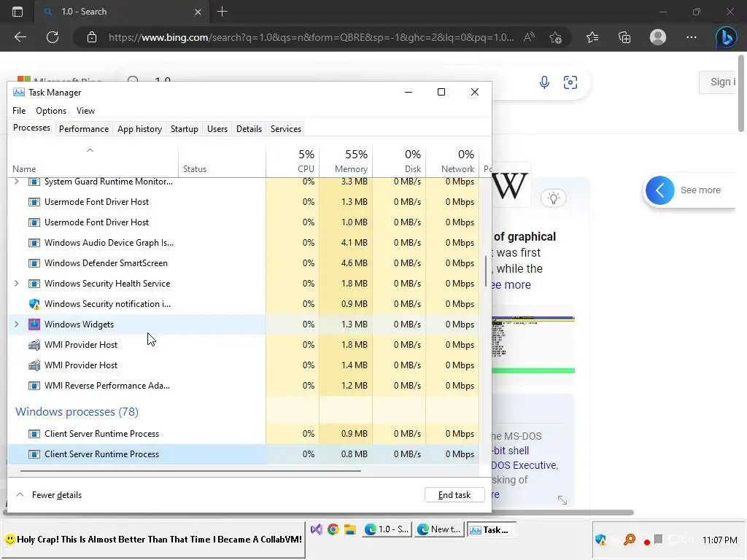Open the File menu in Task Manager

pyautogui.click(x=19, y=111)
